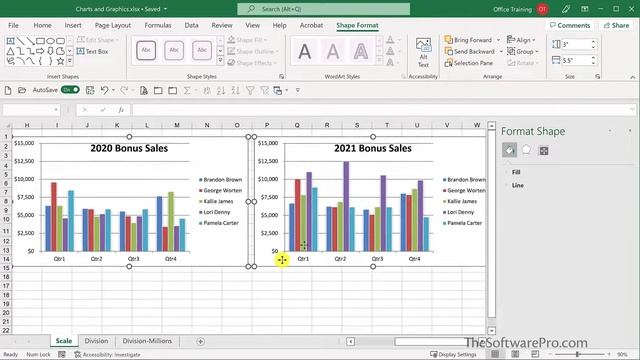
Task: Apply the first WordArt style A
Action: point(304,52)
